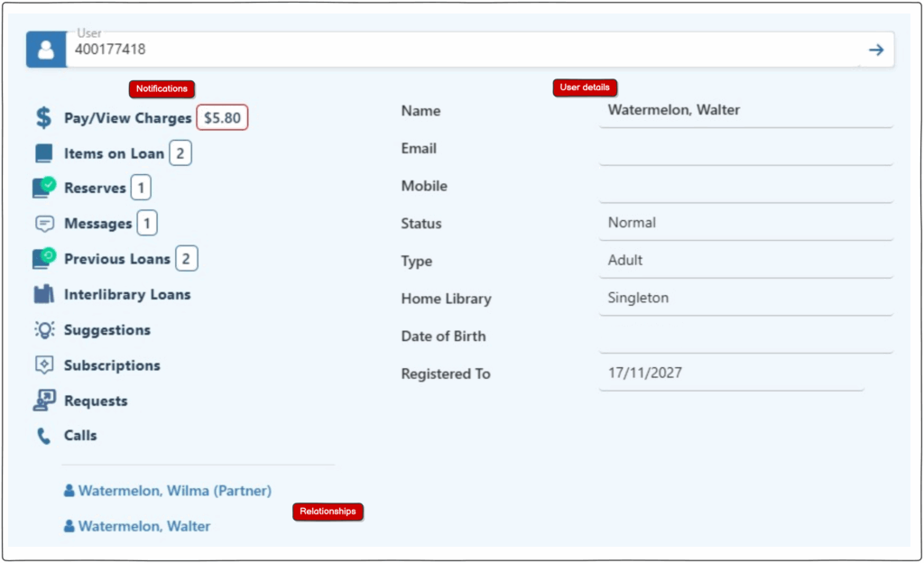Click the Interlibrary Loans books icon

43,295
